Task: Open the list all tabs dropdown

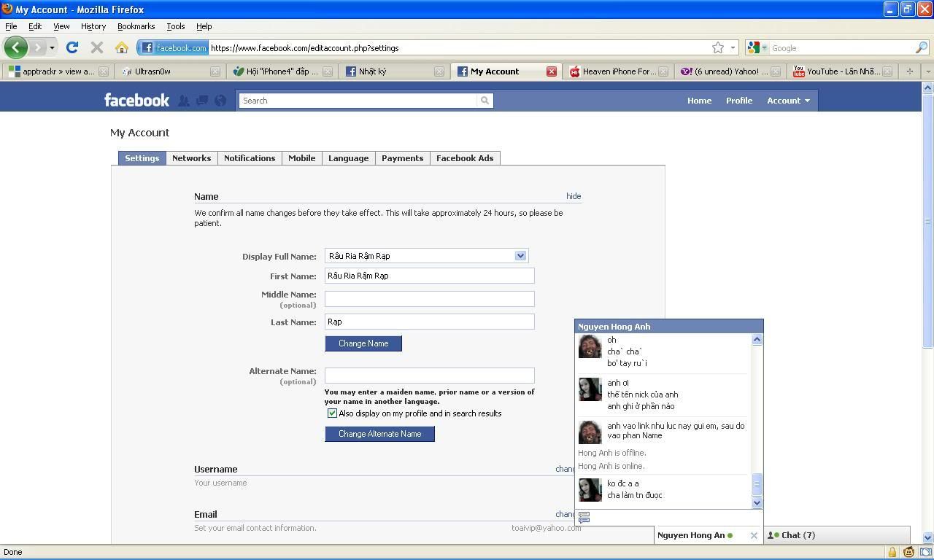Action: point(927,71)
